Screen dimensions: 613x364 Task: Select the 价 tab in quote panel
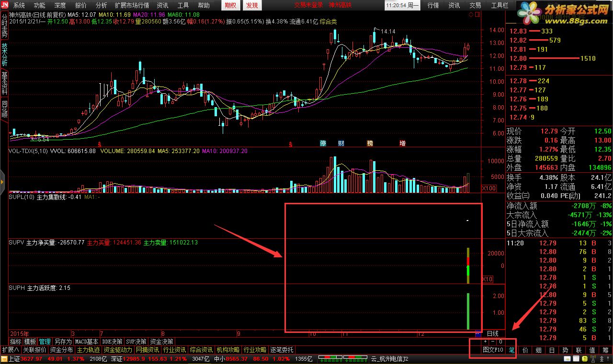click(525, 350)
